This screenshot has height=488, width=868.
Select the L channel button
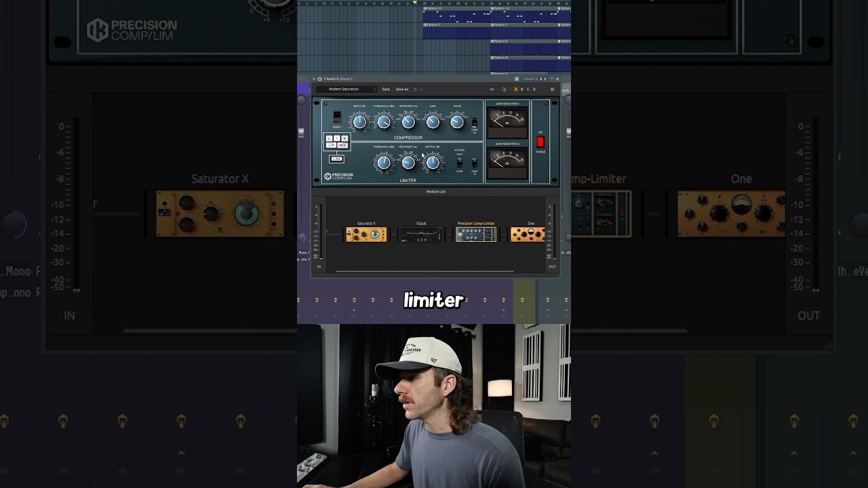point(330,138)
